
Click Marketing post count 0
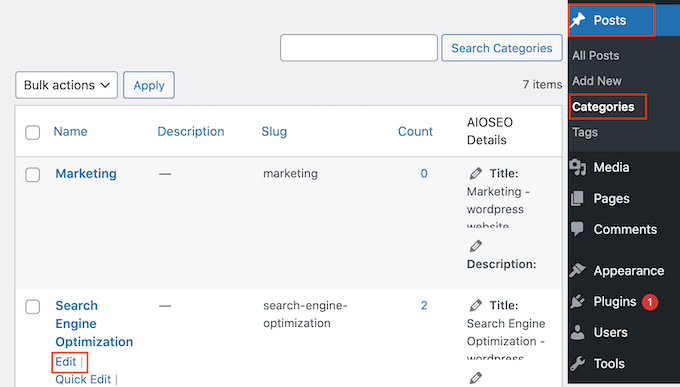[424, 174]
